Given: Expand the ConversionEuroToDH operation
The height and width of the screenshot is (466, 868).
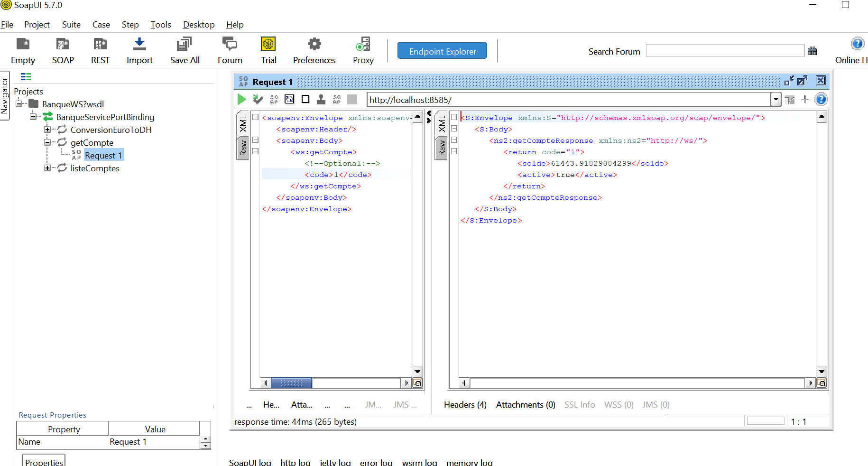Looking at the screenshot, I should [48, 129].
